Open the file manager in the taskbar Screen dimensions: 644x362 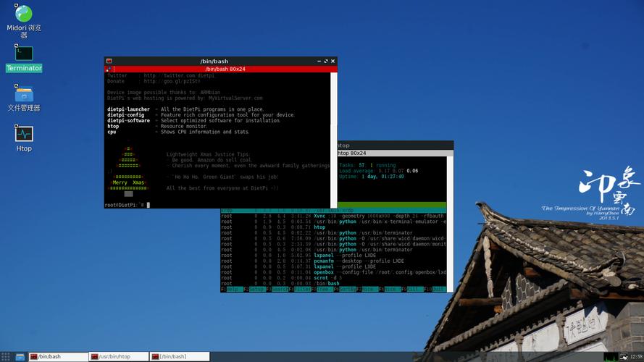[20, 357]
